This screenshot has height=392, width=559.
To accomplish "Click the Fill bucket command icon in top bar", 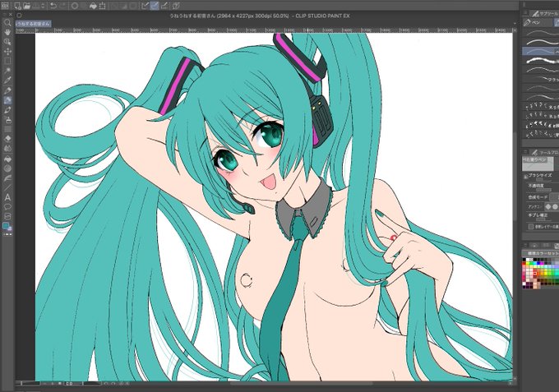I will (x=94, y=6).
